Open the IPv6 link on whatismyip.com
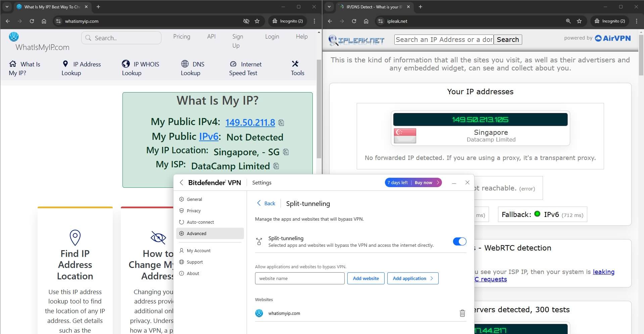This screenshot has width=644, height=334. coord(208,136)
